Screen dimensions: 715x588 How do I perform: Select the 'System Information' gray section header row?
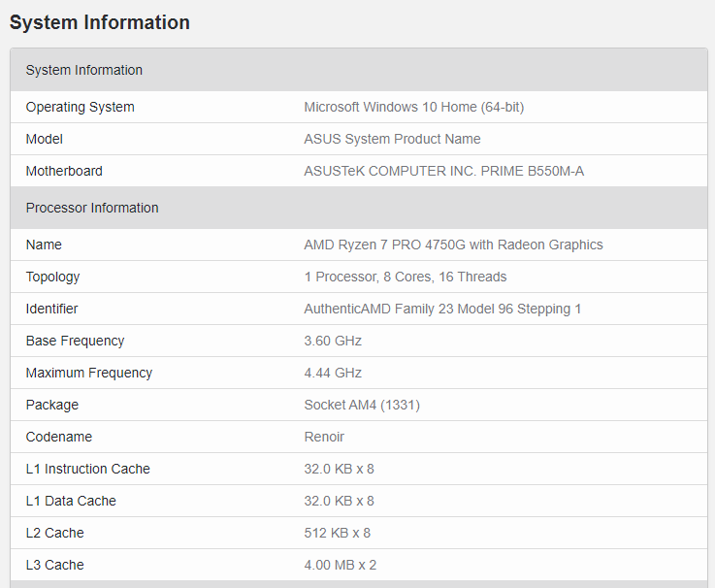[359, 70]
